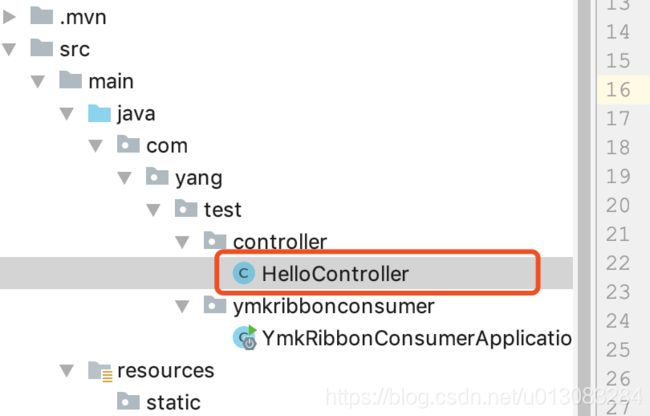Collapse the resources folder arrow

[x=67, y=370]
